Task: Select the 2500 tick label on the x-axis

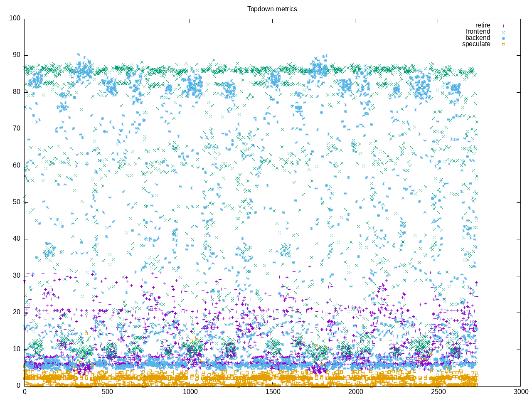Action: click(438, 392)
